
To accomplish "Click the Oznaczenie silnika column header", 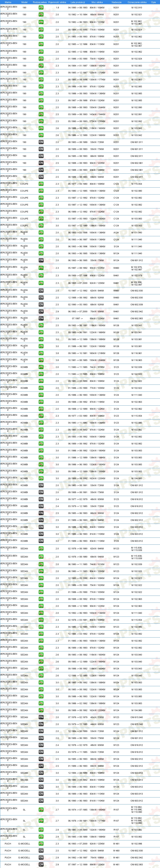I will [x=137, y=2].
